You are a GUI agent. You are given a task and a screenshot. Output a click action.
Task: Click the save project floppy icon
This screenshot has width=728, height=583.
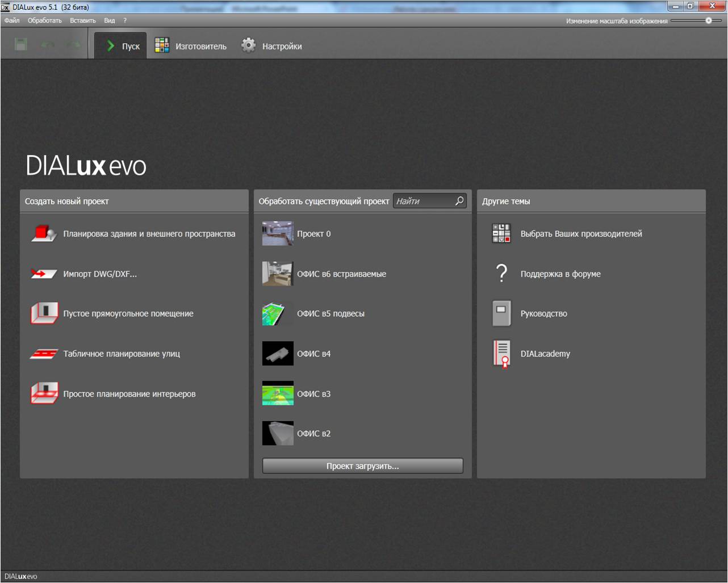[x=21, y=44]
